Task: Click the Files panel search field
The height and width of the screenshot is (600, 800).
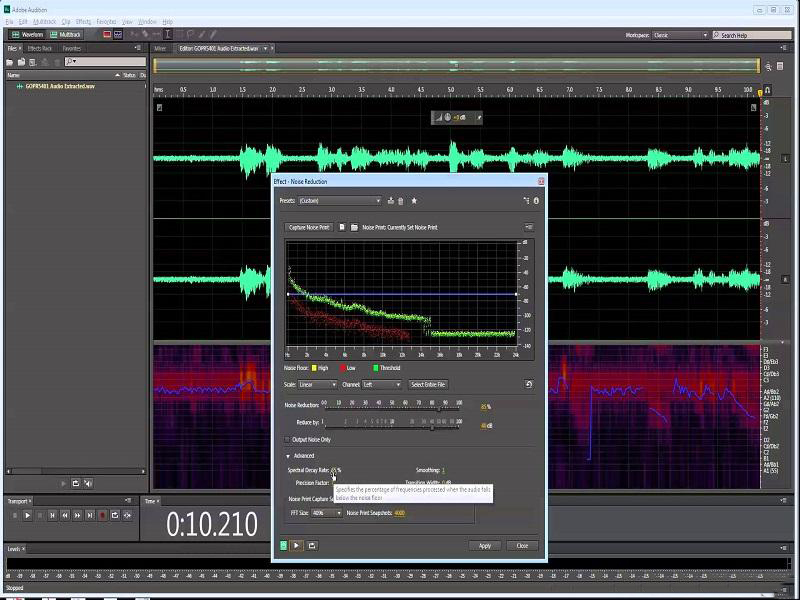Action: coord(105,61)
